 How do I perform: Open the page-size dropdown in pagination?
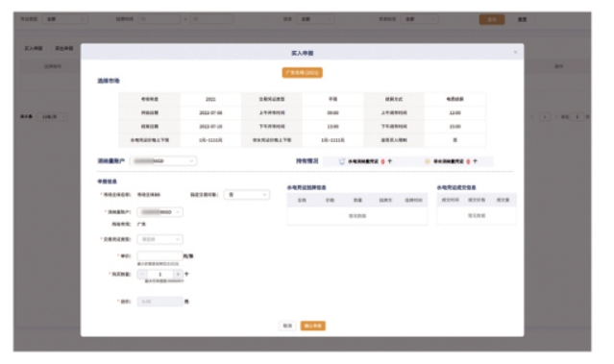[x=53, y=116]
